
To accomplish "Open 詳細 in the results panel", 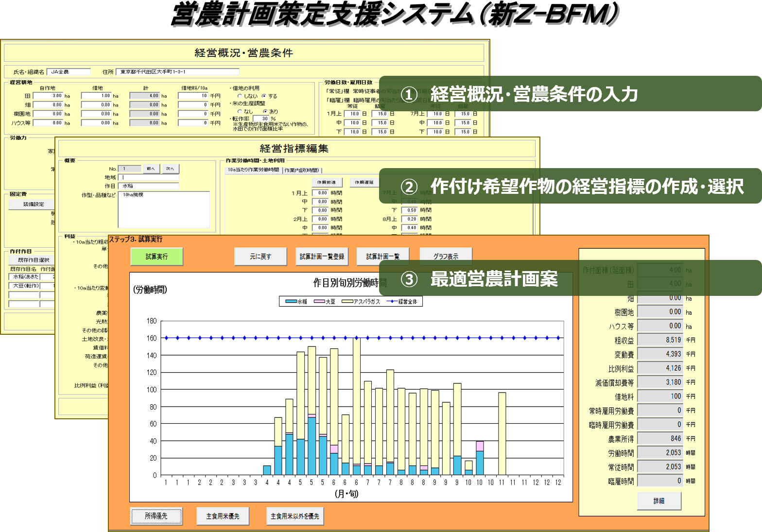I will pyautogui.click(x=658, y=501).
